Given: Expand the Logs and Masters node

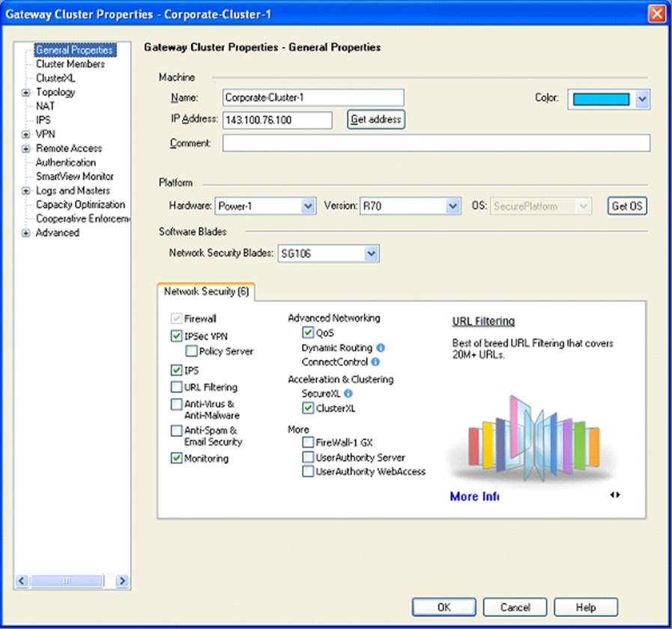Looking at the screenshot, I should tap(26, 191).
